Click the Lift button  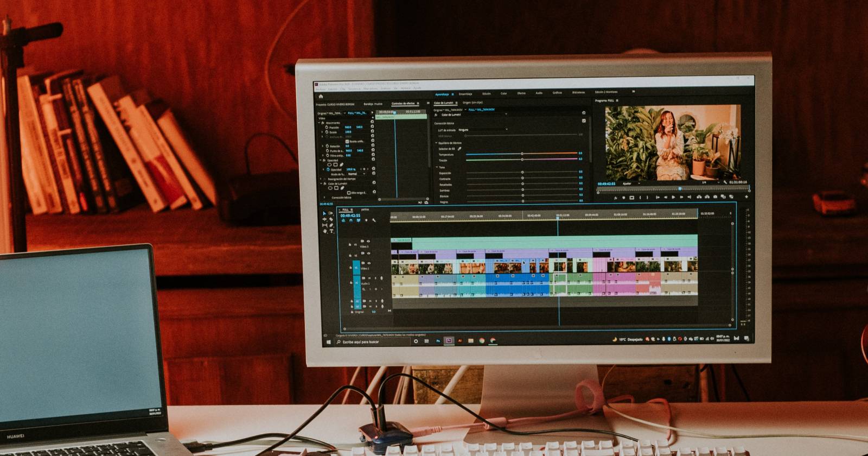click(699, 197)
